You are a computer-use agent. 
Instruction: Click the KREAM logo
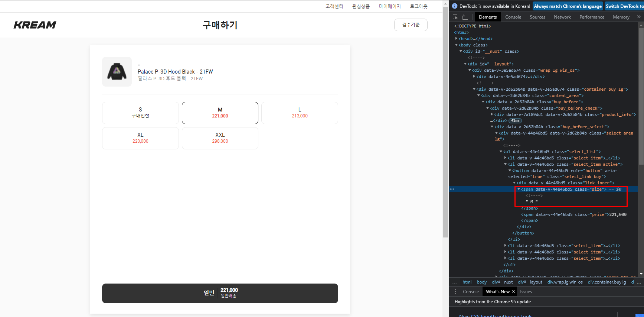(35, 25)
